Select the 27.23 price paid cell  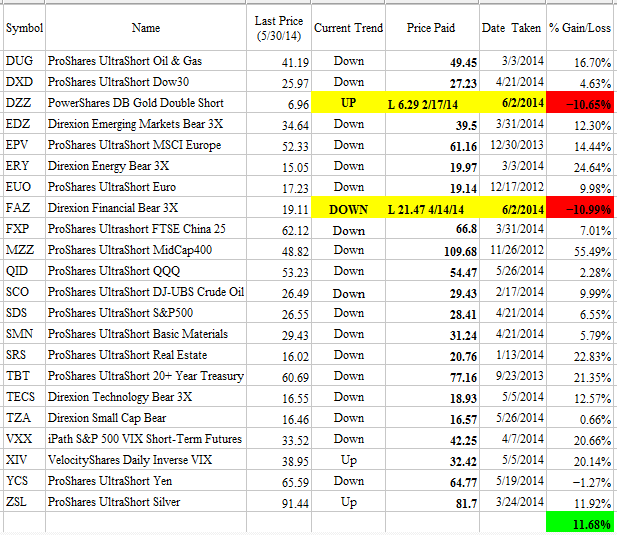coord(432,82)
